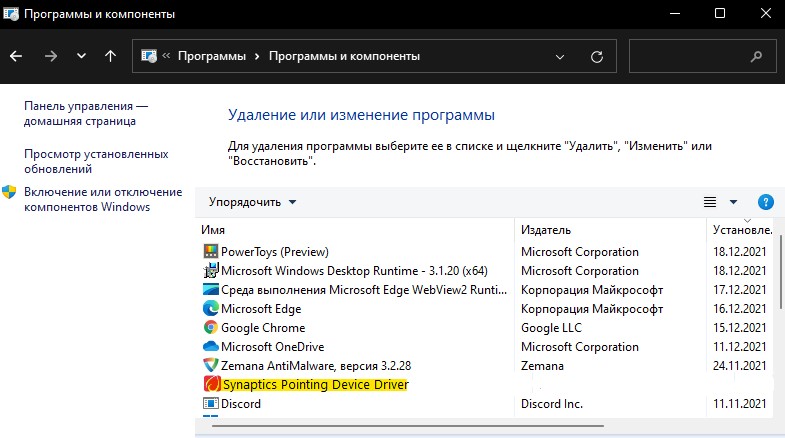Go up one level with up arrow
This screenshot has width=785, height=438.
(x=110, y=56)
